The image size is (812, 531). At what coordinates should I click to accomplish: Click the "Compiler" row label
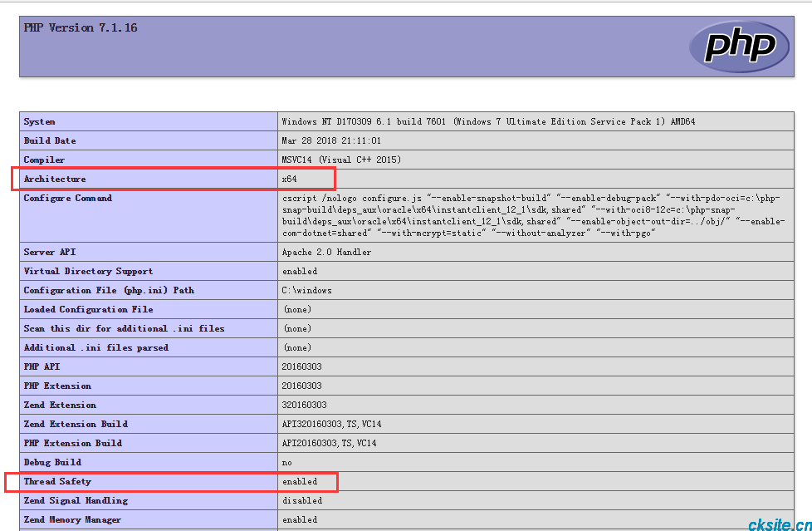coord(44,160)
